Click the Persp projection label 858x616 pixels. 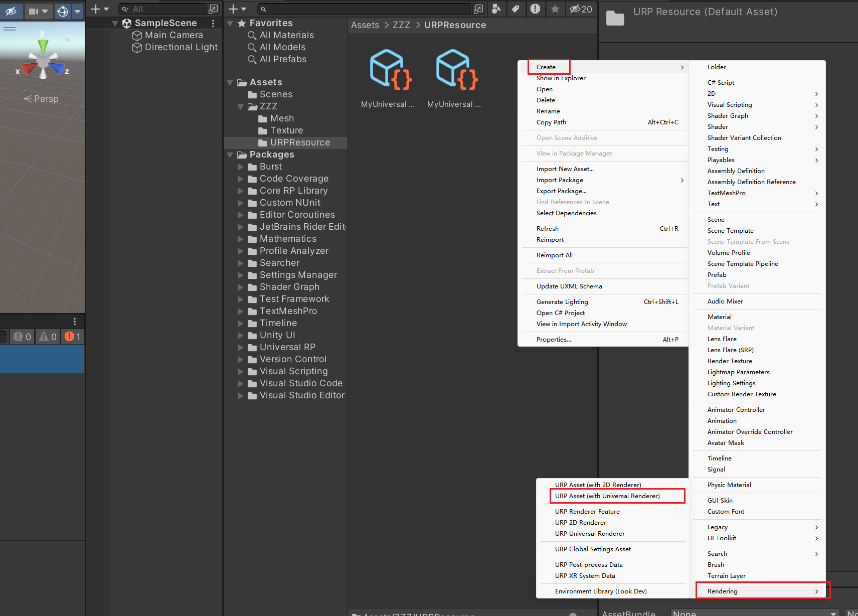coord(46,99)
